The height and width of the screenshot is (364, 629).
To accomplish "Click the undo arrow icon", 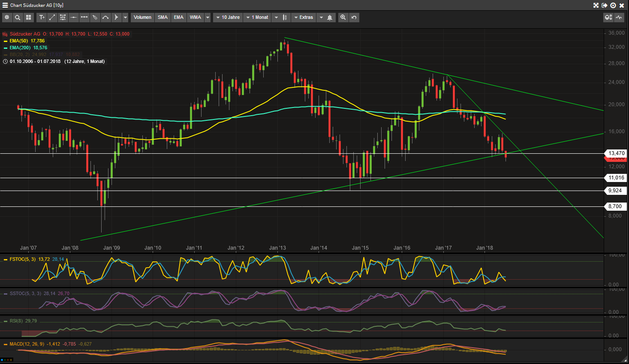I will click(x=354, y=18).
